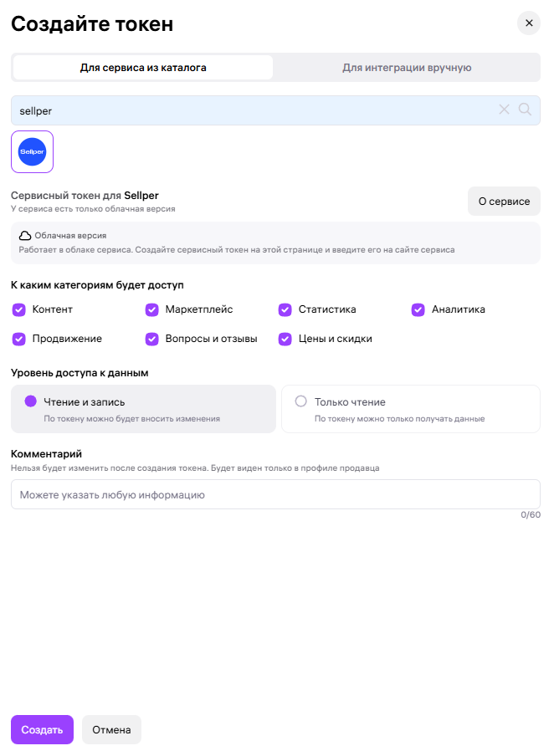Select the Sellper service logo tile
This screenshot has height=756, width=554.
[32, 151]
